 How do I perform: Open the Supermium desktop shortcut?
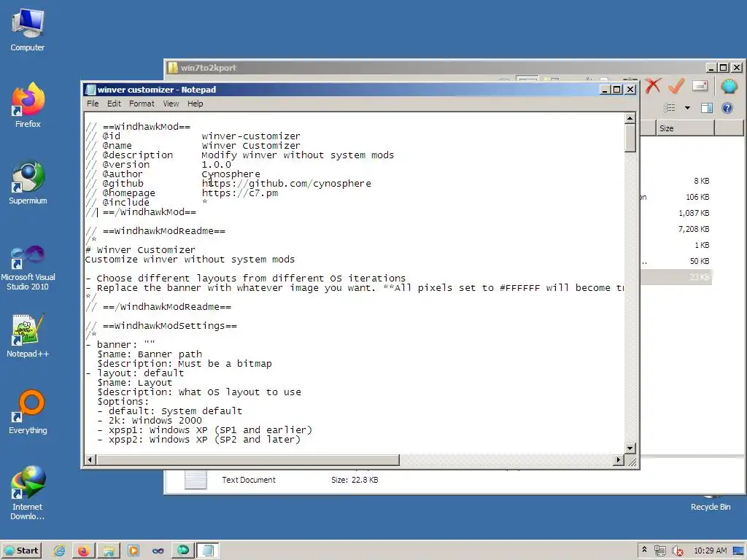(x=28, y=183)
